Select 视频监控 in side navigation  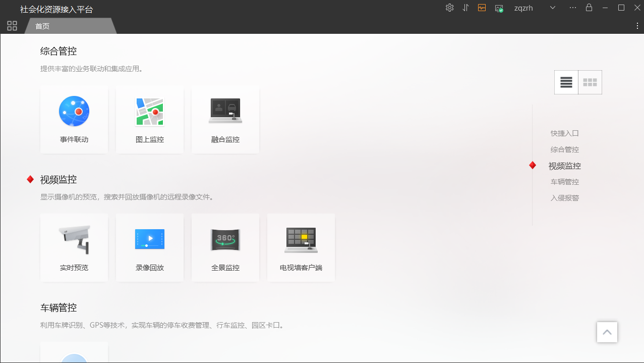(565, 166)
